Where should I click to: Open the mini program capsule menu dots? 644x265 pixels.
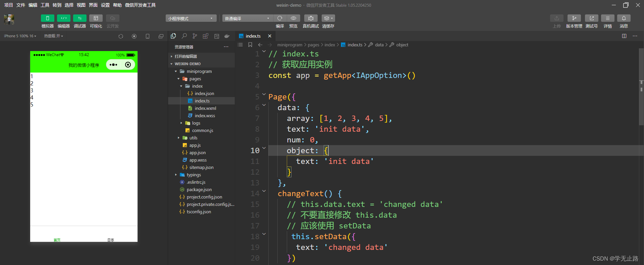tap(113, 65)
